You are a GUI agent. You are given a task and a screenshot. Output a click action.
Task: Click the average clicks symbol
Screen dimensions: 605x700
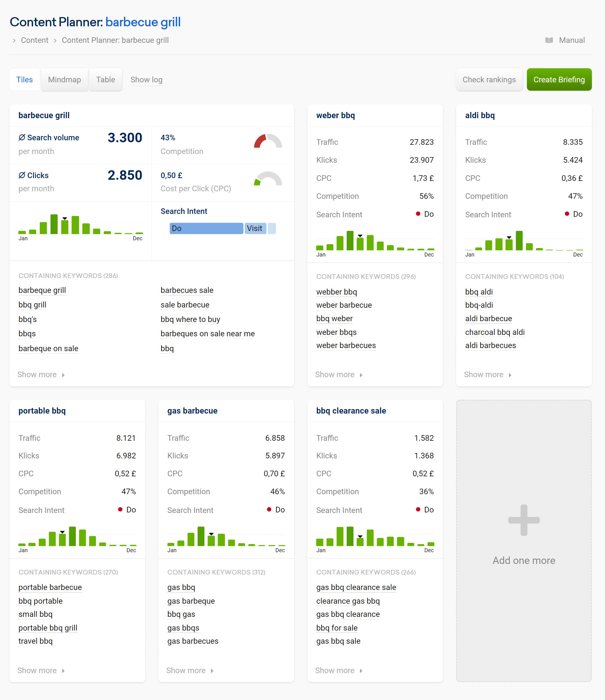click(22, 175)
